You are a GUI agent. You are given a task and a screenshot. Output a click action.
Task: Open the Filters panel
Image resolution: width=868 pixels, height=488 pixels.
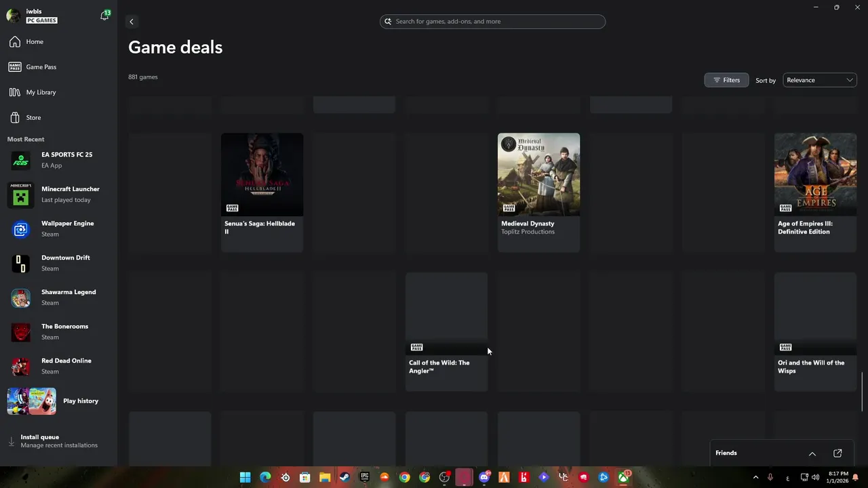click(726, 80)
